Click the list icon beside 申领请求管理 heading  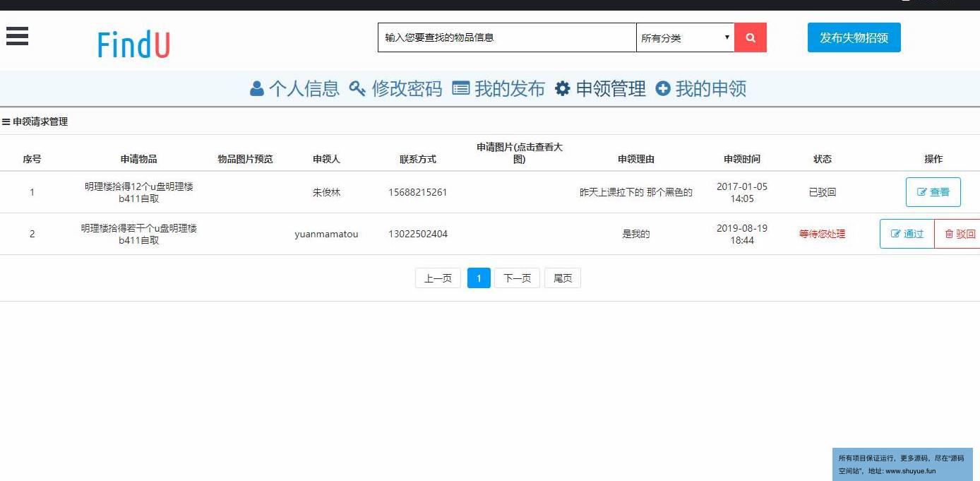6,121
